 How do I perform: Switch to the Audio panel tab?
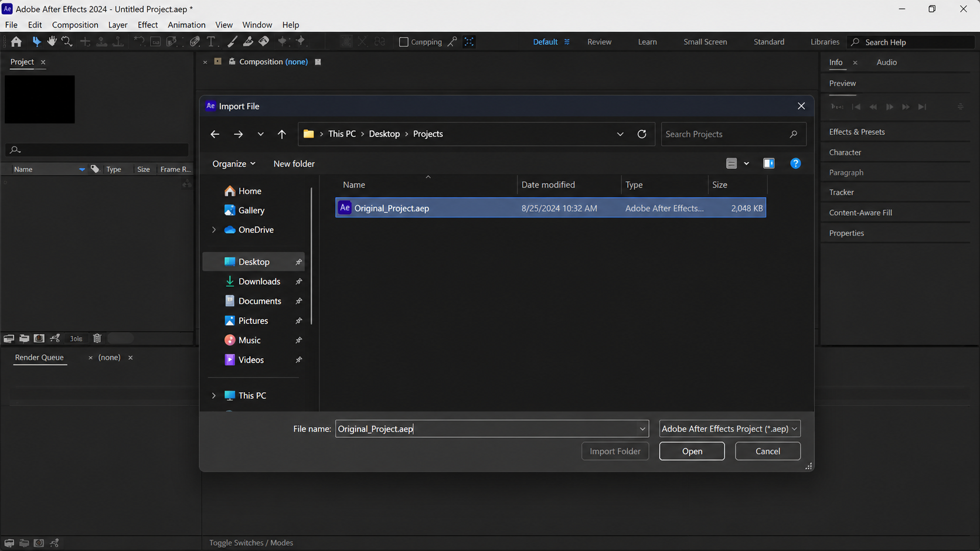tap(886, 62)
